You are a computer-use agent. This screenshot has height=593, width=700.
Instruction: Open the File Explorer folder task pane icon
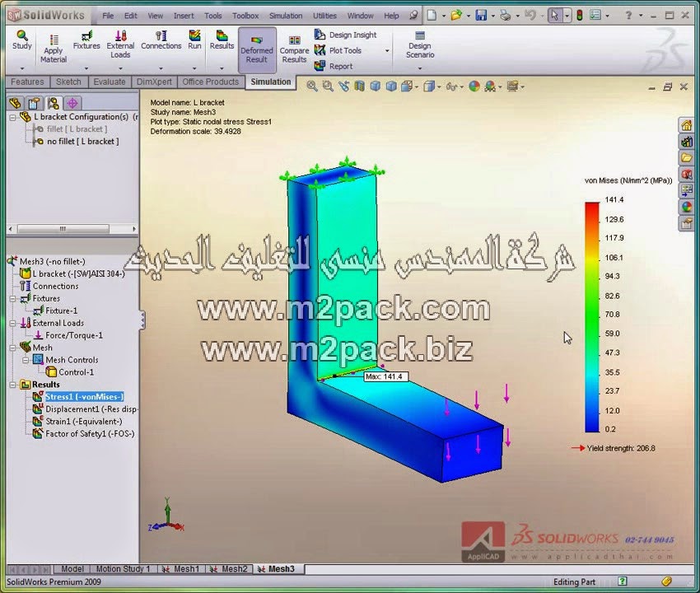pyautogui.click(x=687, y=157)
